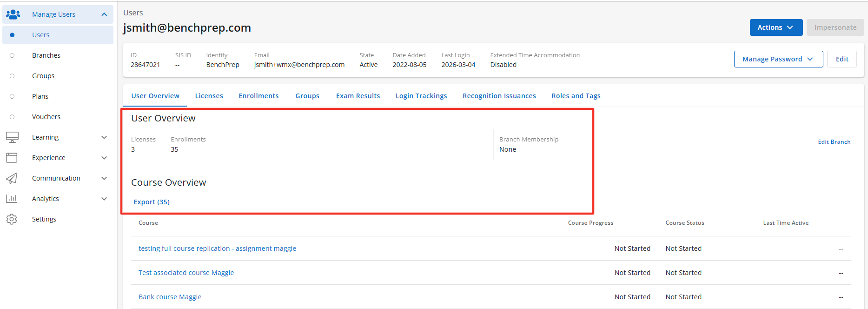Click the jsmith@benchprep.com page heading
Viewport: 868px width, 309px height.
[187, 28]
